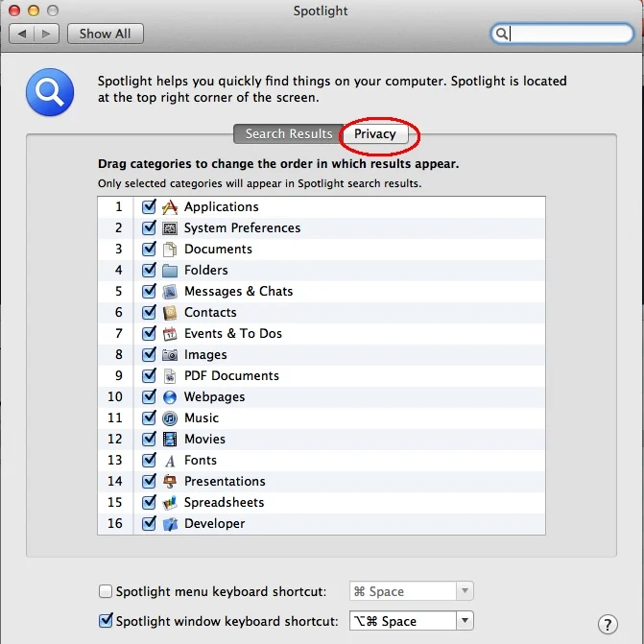Click the Music iTunes icon
Screen dimensions: 644x644
170,418
